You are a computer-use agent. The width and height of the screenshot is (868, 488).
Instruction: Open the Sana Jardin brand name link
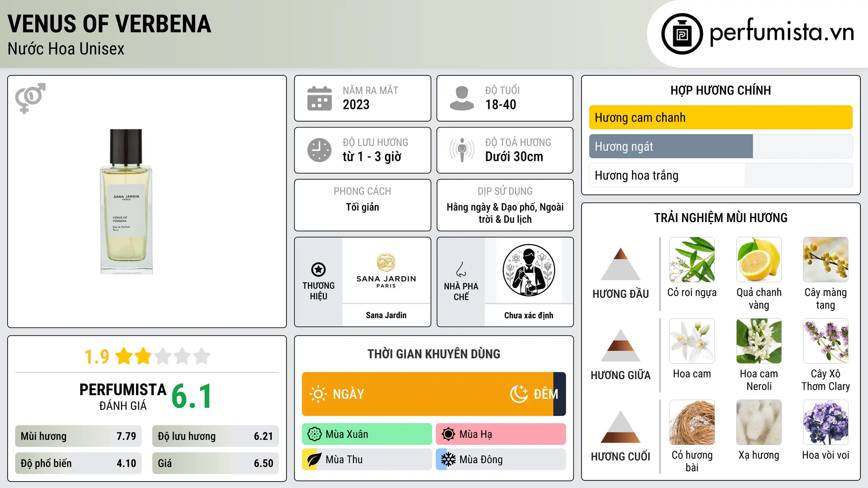click(386, 315)
